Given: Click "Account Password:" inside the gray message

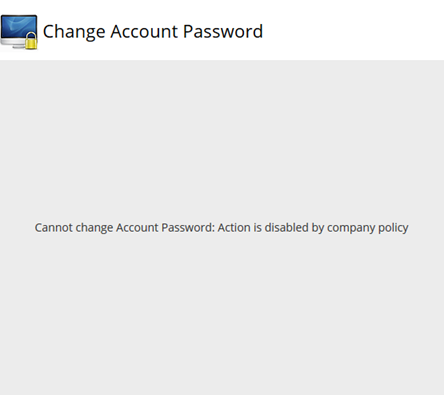Looking at the screenshot, I should coord(165,228).
